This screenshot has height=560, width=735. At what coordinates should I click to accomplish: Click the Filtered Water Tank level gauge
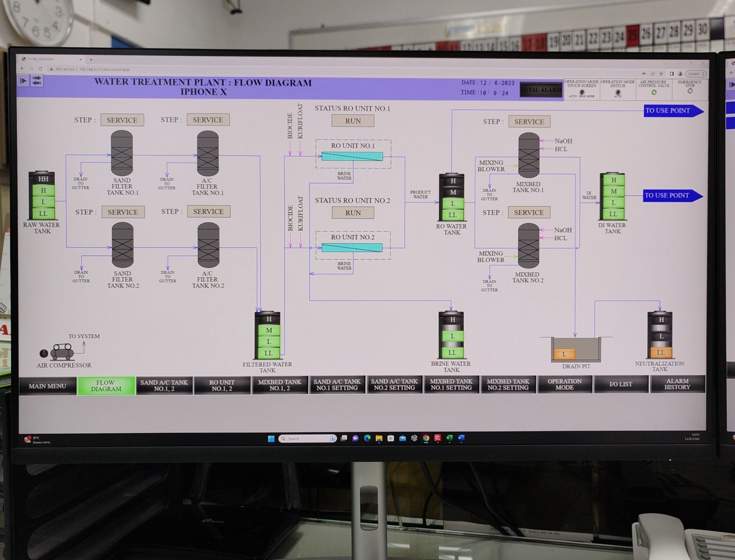[268, 336]
